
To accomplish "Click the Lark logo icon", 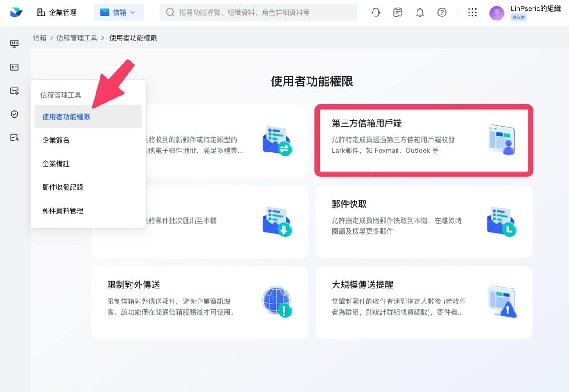I will pos(16,12).
